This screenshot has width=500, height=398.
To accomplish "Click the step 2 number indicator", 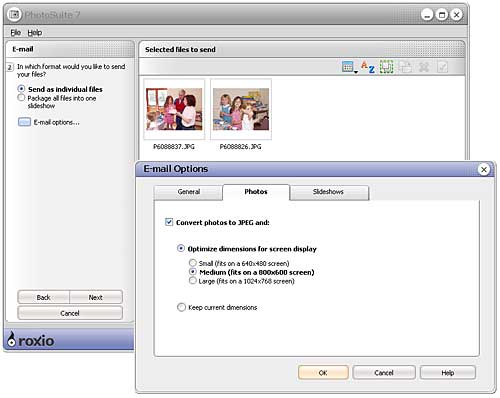I will pyautogui.click(x=10, y=67).
